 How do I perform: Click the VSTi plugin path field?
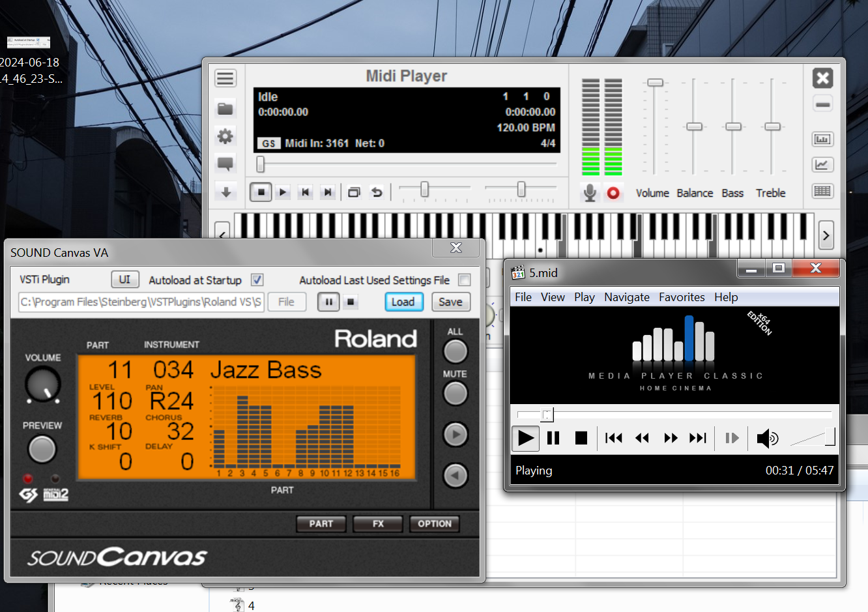coord(141,302)
